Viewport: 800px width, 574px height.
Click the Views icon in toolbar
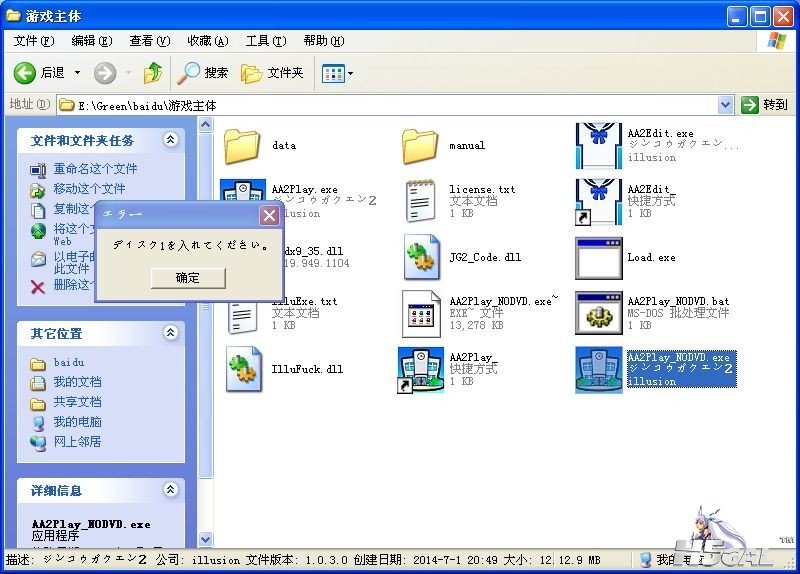coord(333,73)
